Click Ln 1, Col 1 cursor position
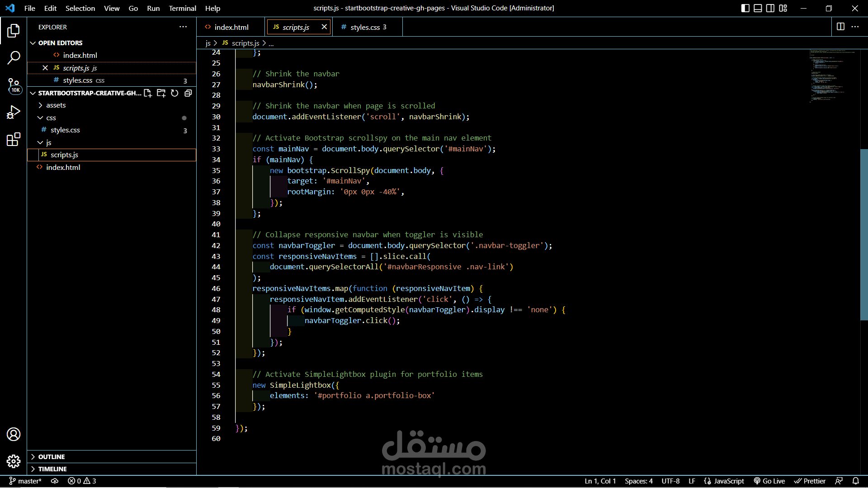The width and height of the screenshot is (868, 488). pyautogui.click(x=600, y=481)
